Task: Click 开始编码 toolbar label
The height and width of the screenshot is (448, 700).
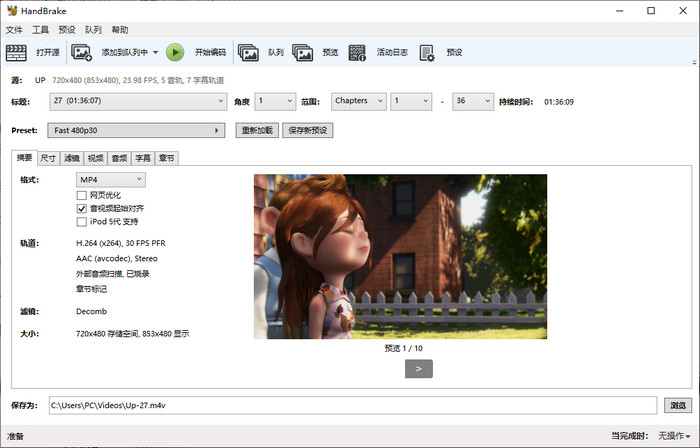Action: pyautogui.click(x=210, y=52)
